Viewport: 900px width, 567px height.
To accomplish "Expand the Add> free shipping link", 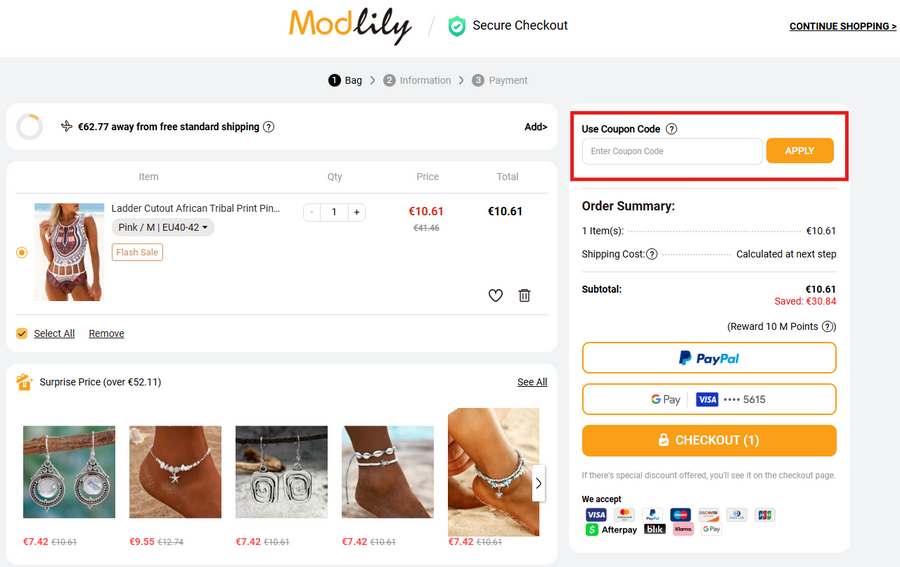I will point(535,127).
